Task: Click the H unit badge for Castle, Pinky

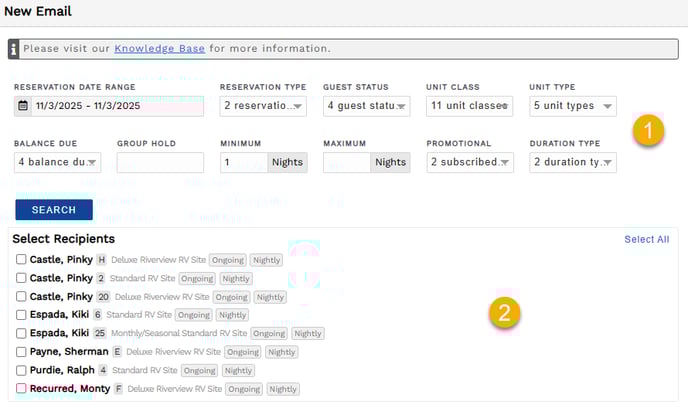Action: pos(101,260)
